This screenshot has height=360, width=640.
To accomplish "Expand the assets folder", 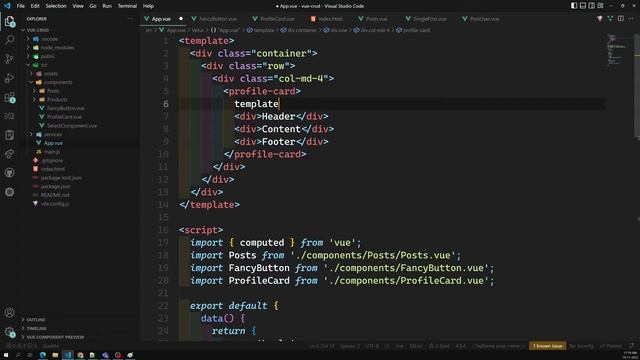I will point(51,73).
